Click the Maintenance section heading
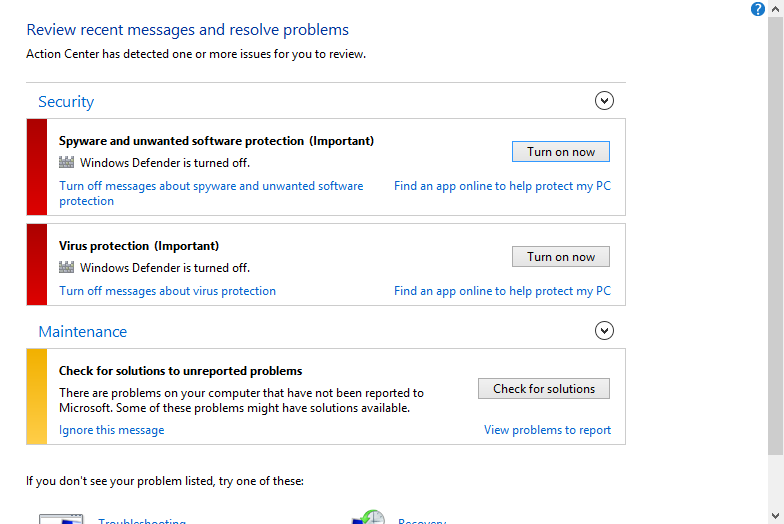Image resolution: width=784 pixels, height=524 pixels. tap(82, 332)
